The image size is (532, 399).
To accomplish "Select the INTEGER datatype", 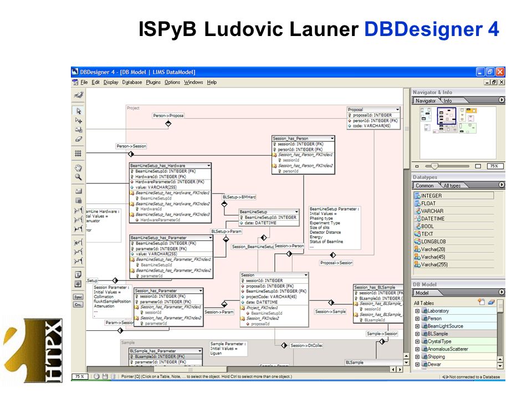I will point(454,196).
